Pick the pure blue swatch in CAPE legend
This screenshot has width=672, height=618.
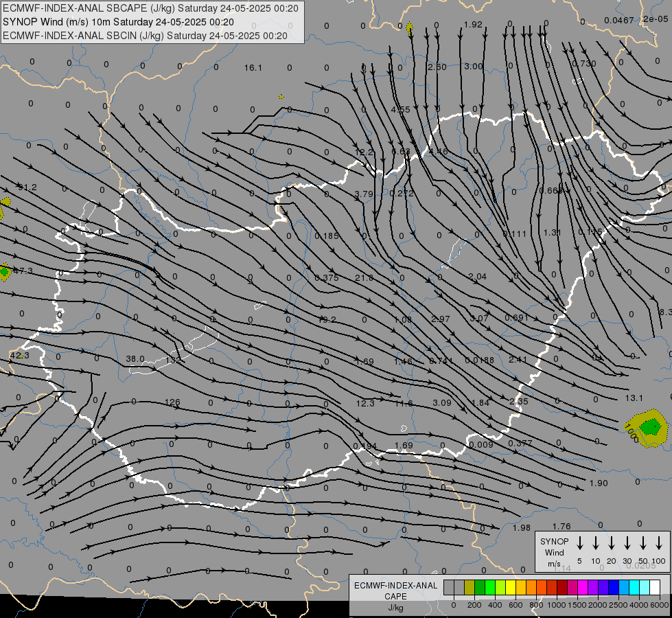(x=613, y=588)
